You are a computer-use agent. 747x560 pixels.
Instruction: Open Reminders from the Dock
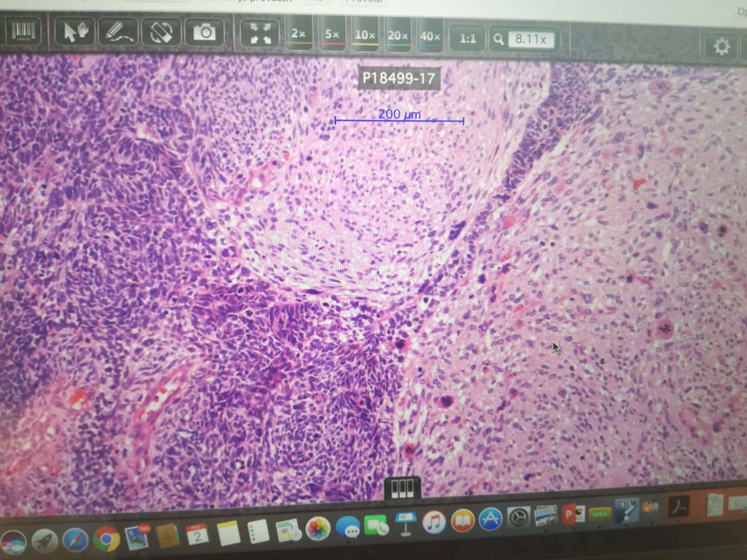tap(258, 531)
